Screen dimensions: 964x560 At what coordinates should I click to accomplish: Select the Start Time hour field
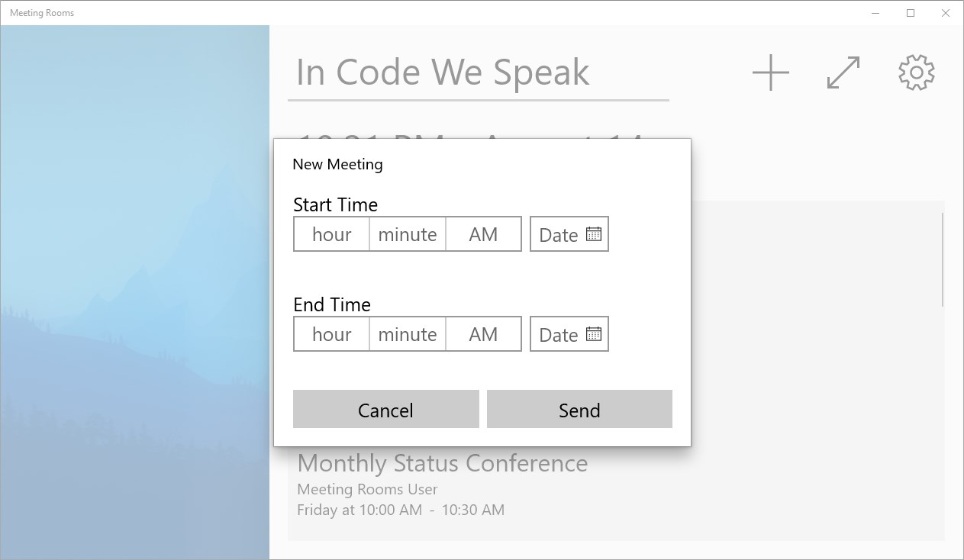[x=332, y=234]
